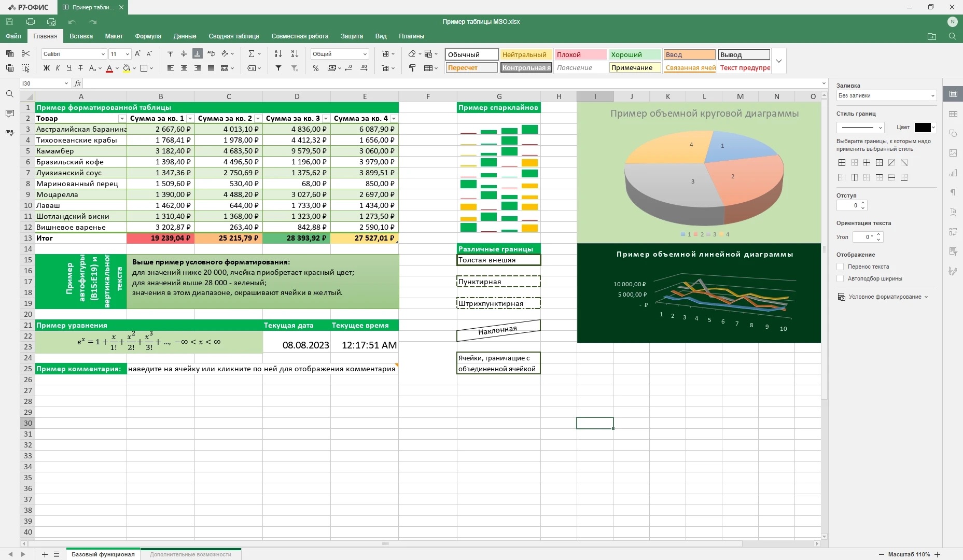Switch to 'Сводная таблица' tab

[x=234, y=36]
